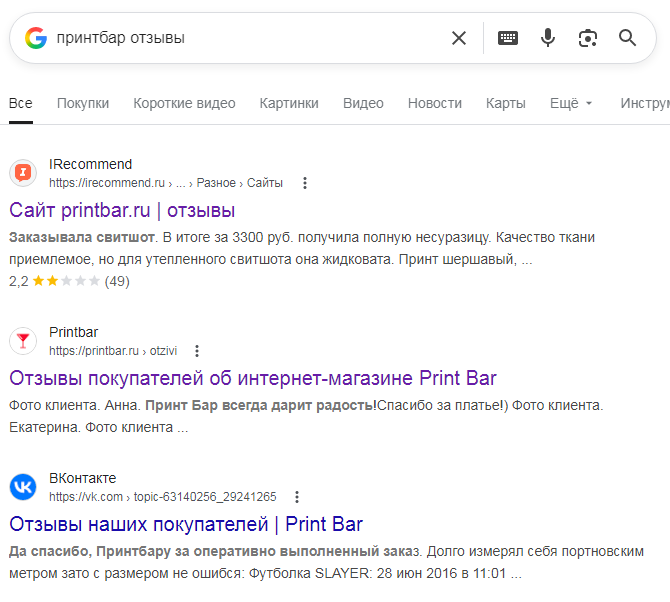
Task: Click the VK logo favicon
Action: [23, 487]
